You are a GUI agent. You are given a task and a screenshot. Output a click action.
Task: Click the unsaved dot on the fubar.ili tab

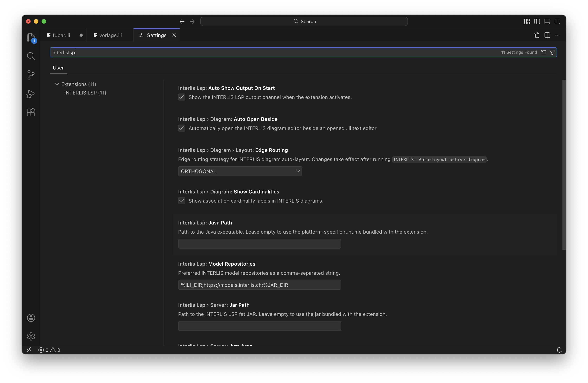tap(81, 35)
